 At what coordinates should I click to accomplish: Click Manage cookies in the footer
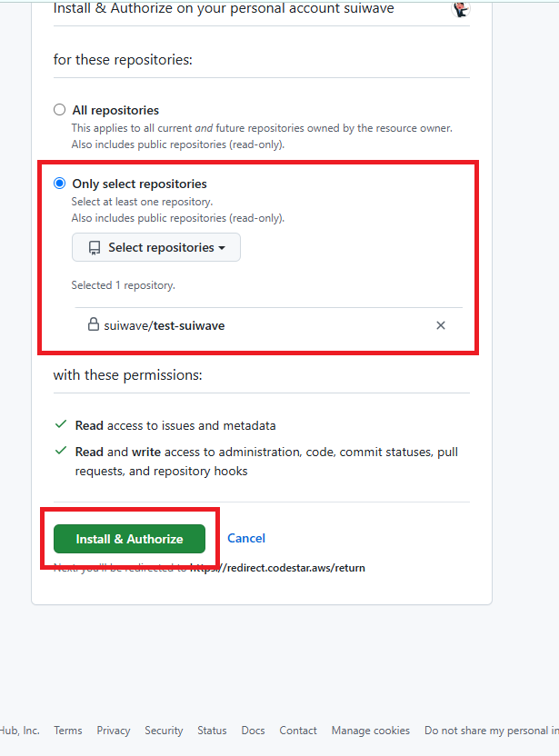point(370,730)
